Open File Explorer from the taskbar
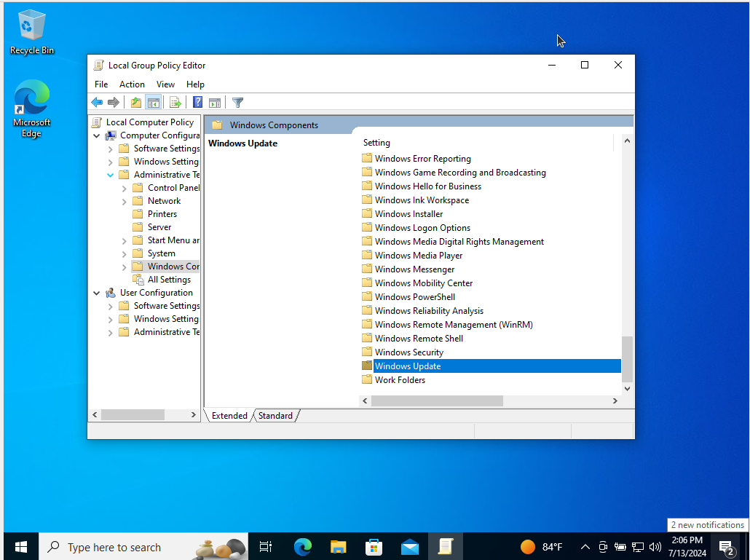 338,547
